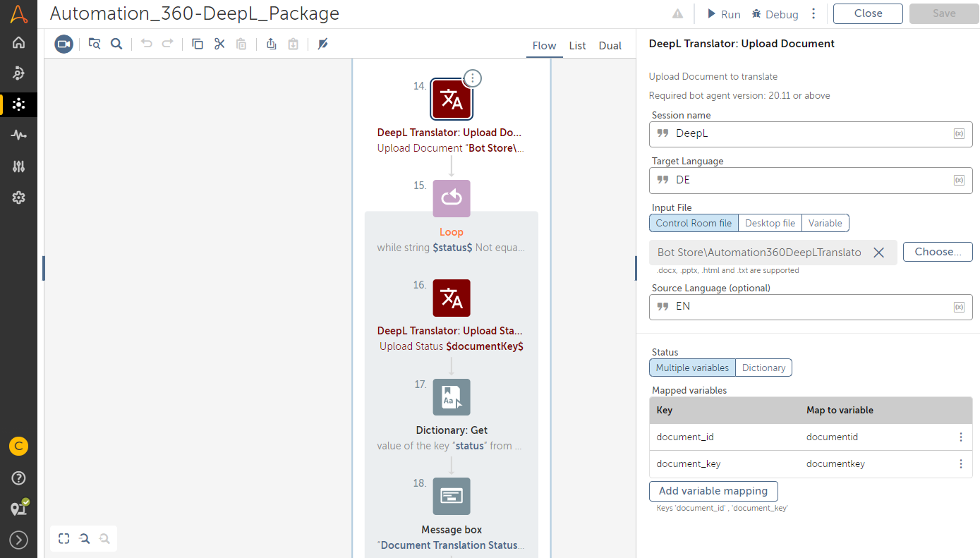This screenshot has height=558, width=980.
Task: Click the Choose... file button
Action: coord(937,252)
